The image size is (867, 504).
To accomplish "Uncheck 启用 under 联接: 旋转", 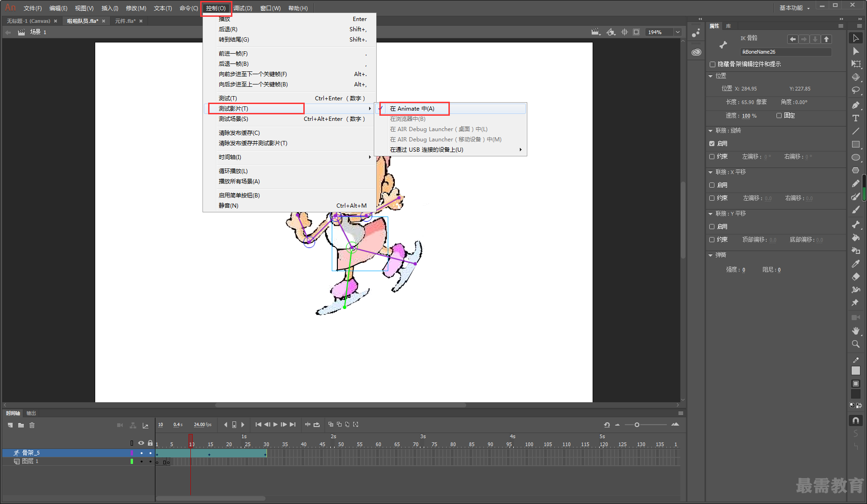I will [712, 144].
